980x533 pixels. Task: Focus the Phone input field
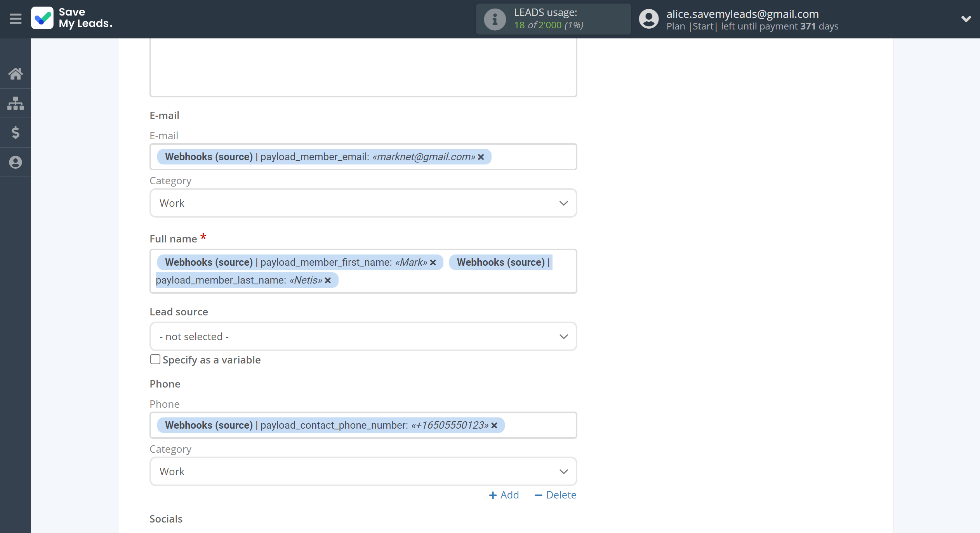click(363, 425)
